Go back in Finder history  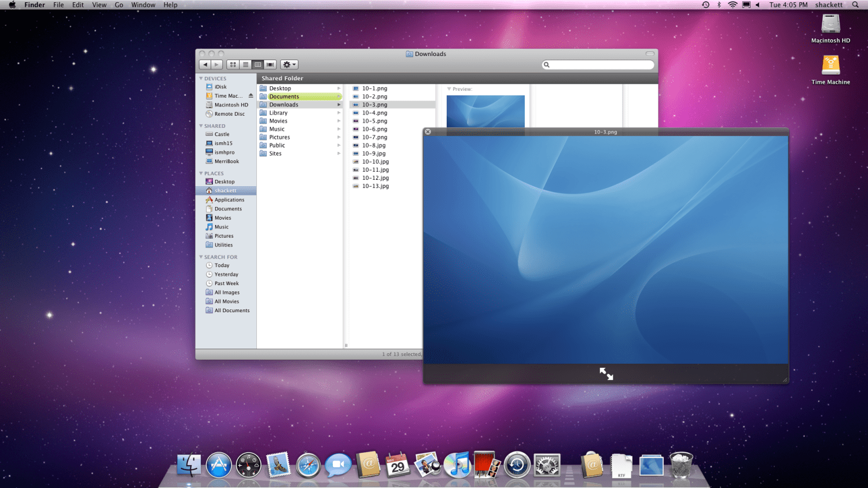[x=205, y=65]
